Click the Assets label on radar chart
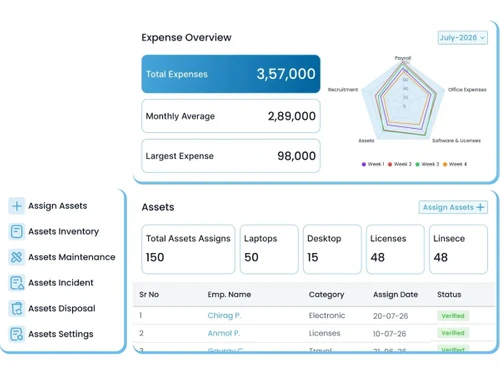Image resolution: width=500 pixels, height=375 pixels. pyautogui.click(x=366, y=141)
